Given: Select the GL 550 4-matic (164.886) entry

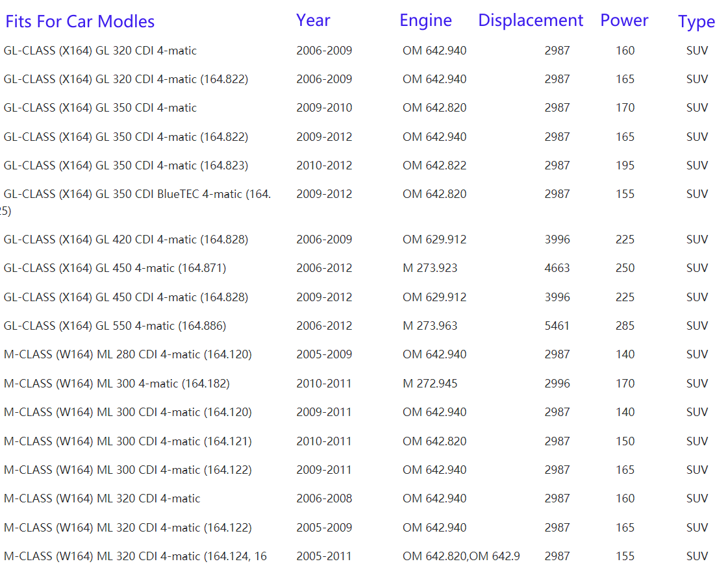Looking at the screenshot, I should click(x=115, y=326).
